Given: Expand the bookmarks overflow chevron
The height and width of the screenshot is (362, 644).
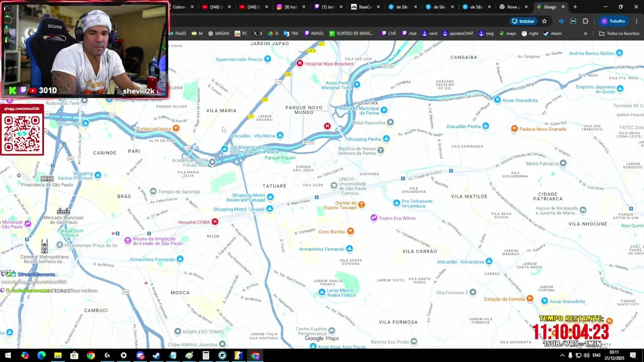Looking at the screenshot, I should (585, 34).
